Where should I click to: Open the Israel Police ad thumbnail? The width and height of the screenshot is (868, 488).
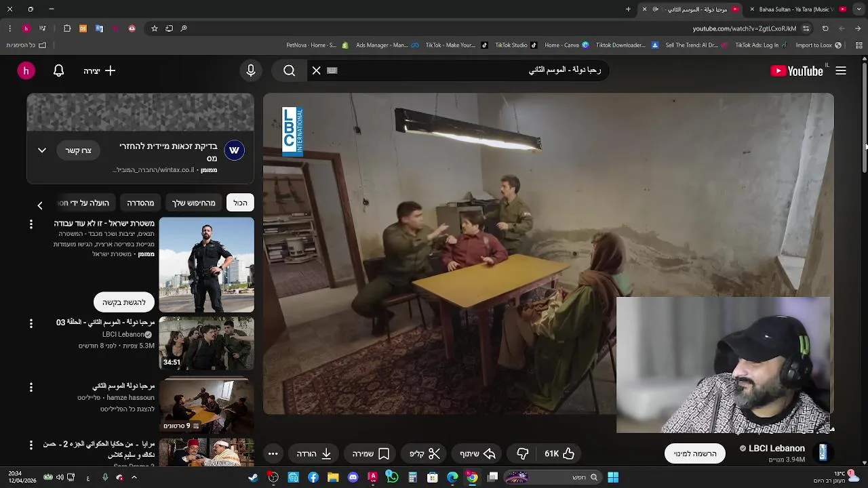207,265
